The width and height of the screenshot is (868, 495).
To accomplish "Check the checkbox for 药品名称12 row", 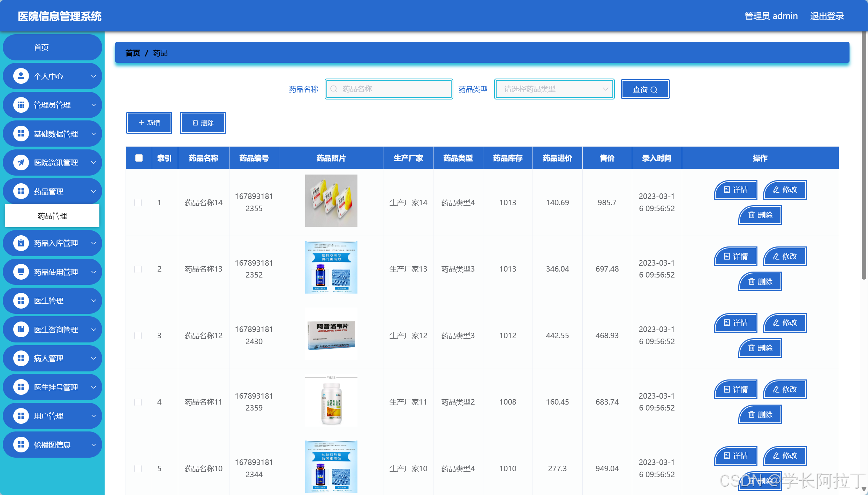I will click(x=138, y=335).
